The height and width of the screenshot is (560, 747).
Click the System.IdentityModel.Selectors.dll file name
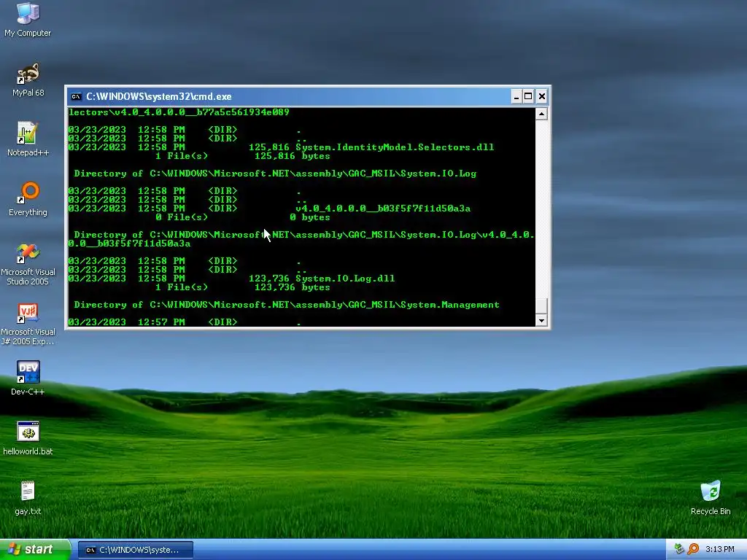(395, 147)
